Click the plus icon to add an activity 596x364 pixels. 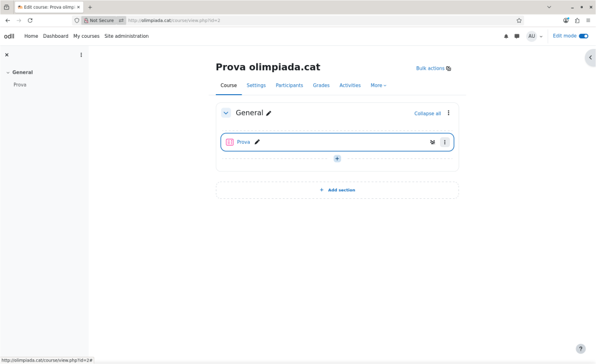tap(337, 158)
